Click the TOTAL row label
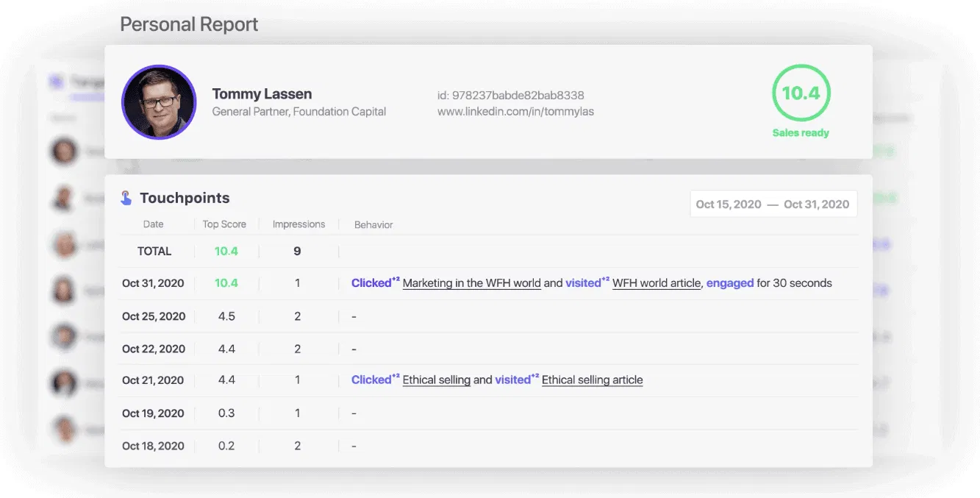Screen dimensions: 980x498 point(154,251)
